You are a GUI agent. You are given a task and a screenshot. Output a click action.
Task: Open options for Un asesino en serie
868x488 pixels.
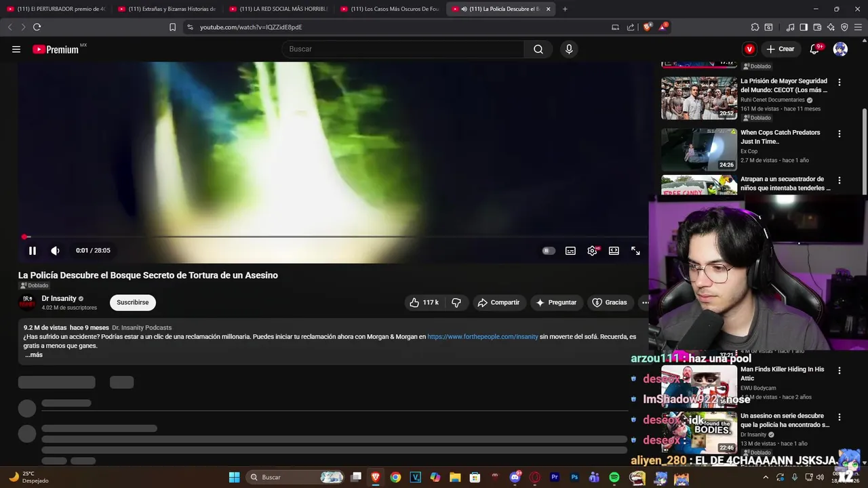click(x=840, y=417)
